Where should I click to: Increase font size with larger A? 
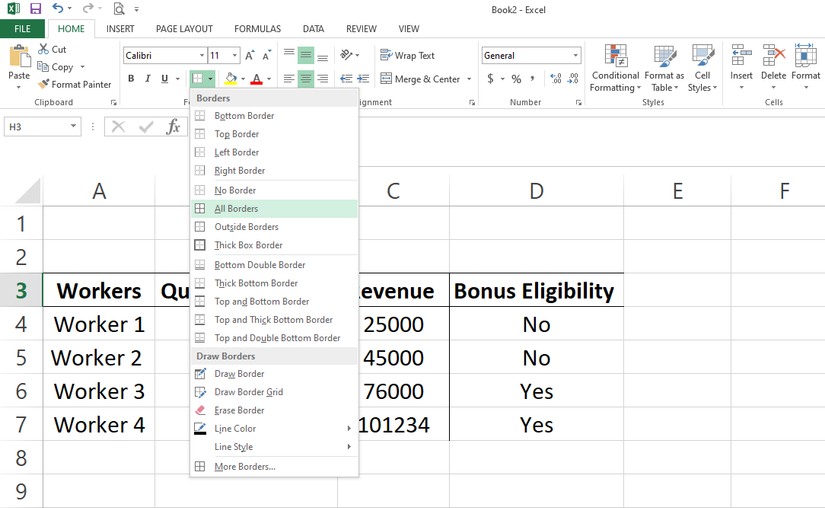[x=249, y=55]
